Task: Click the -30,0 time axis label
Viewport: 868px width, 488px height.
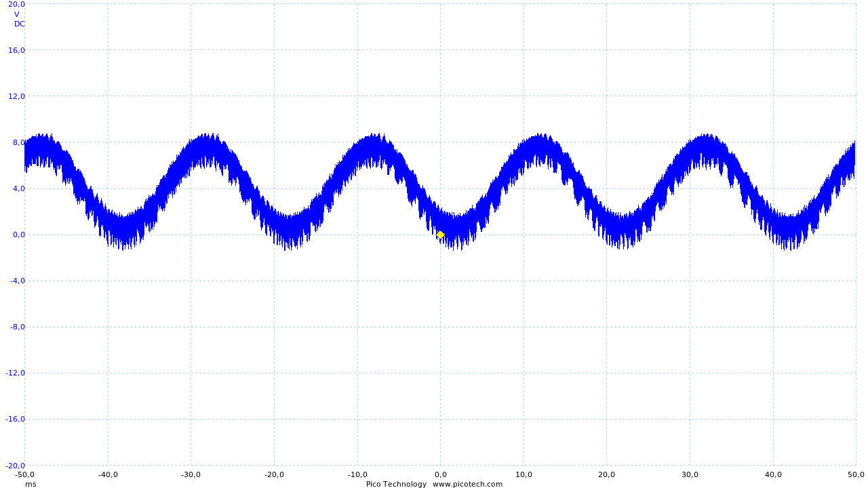Action: 191,474
